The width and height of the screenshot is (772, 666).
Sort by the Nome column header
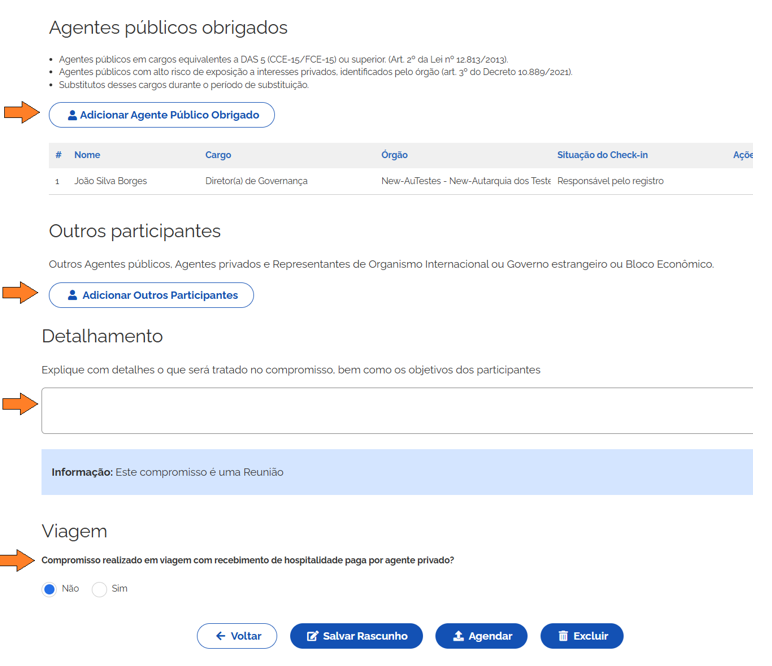pos(87,155)
